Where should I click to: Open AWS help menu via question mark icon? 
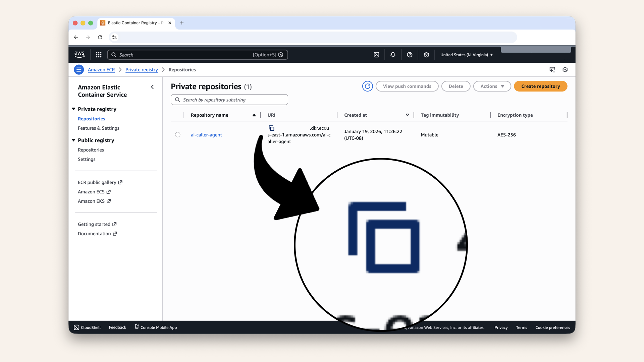pos(410,55)
